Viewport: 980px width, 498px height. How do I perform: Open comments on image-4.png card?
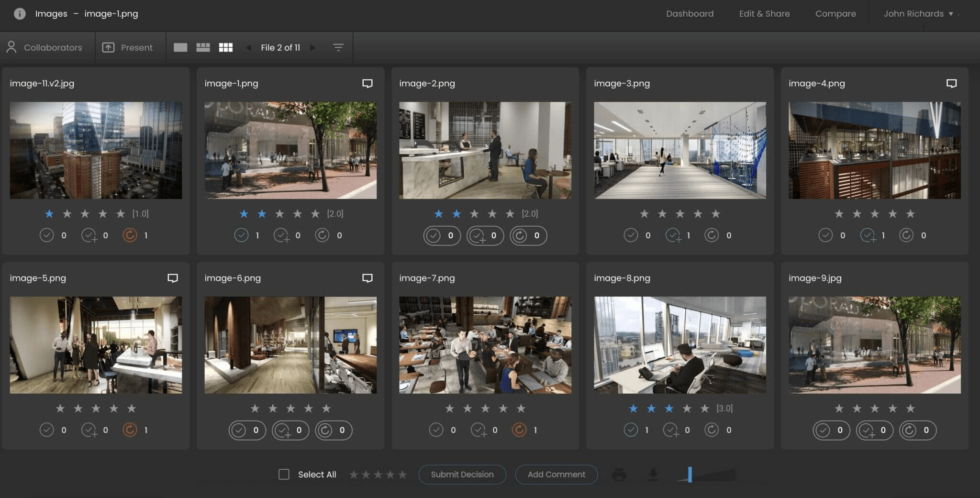pyautogui.click(x=951, y=83)
